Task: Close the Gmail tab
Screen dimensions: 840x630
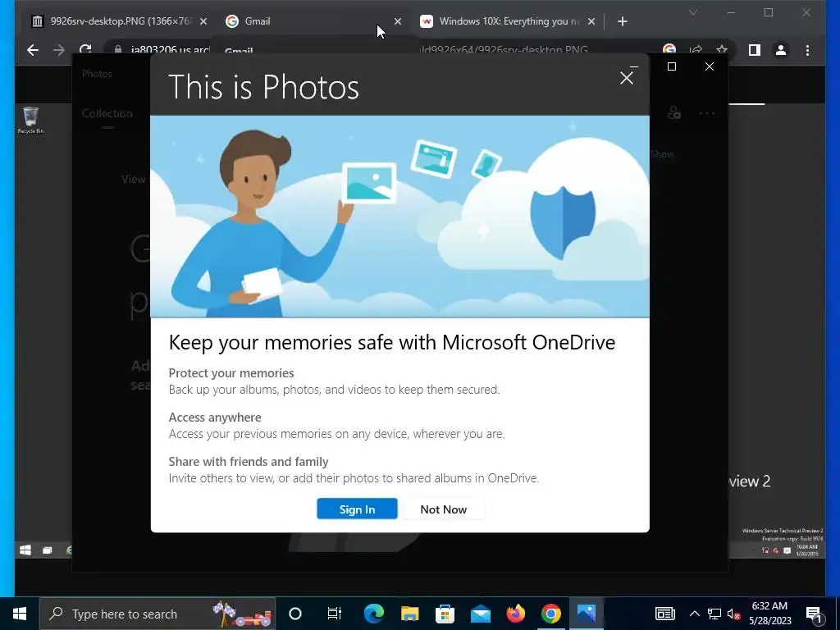Action: [x=398, y=21]
